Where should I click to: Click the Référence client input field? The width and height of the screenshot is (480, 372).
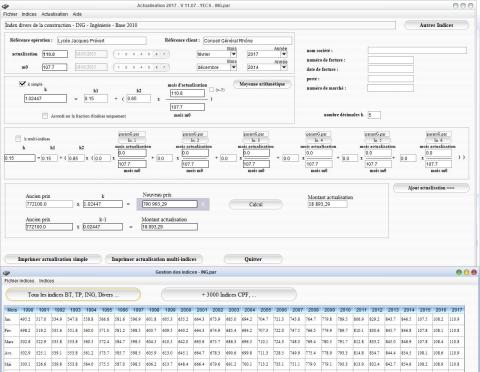(x=247, y=41)
